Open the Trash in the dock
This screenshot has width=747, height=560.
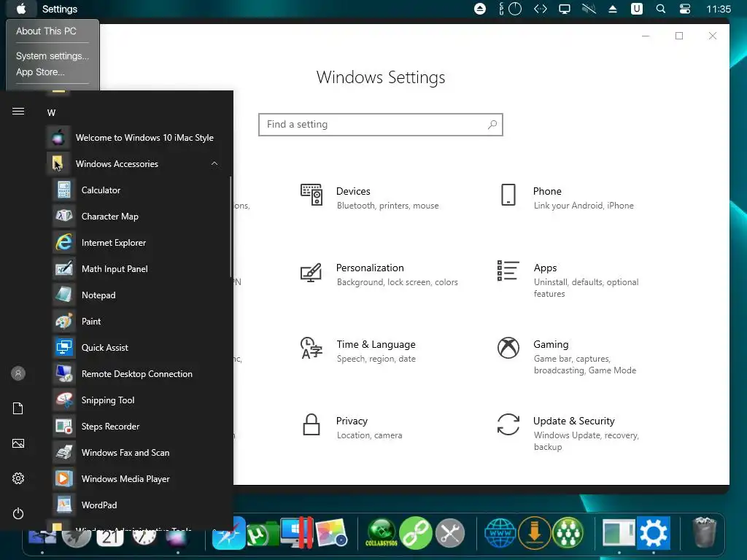(x=705, y=532)
